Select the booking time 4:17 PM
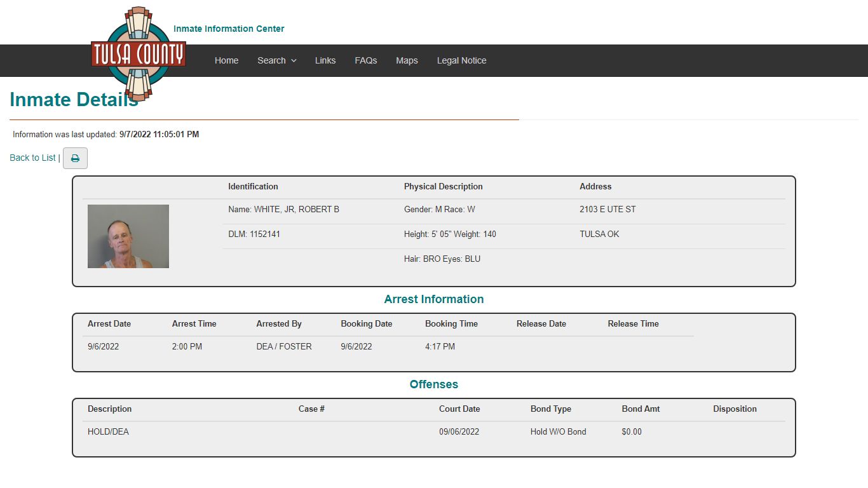 point(440,346)
